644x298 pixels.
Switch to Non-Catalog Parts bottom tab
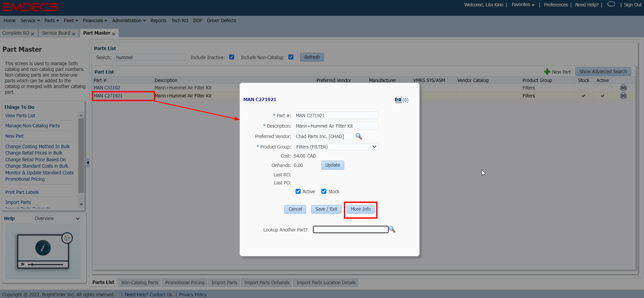140,283
